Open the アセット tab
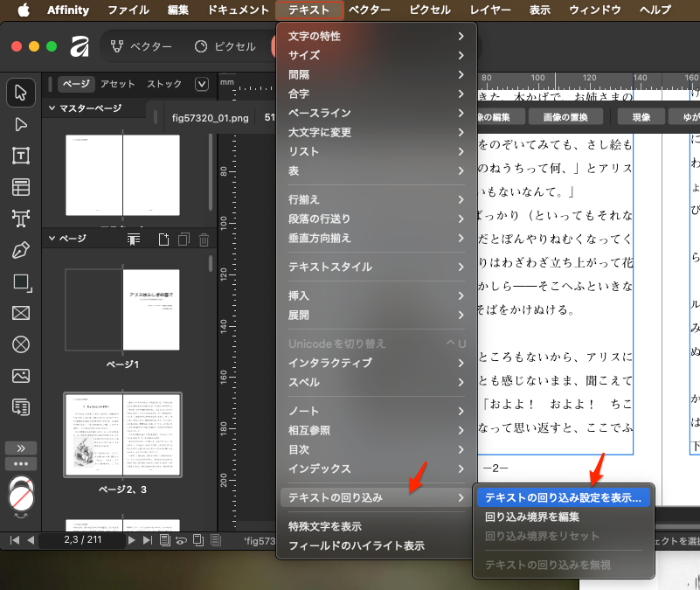Viewport: 700px width, 590px height. [x=117, y=84]
